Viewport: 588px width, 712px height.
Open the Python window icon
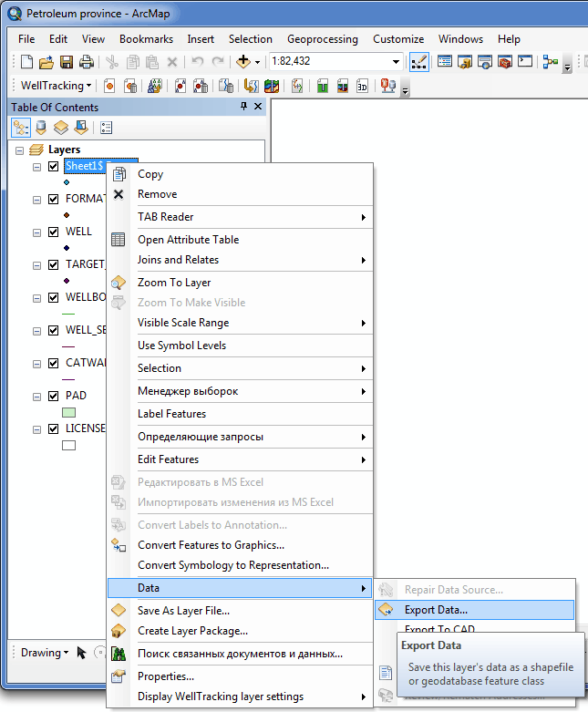pos(525,61)
